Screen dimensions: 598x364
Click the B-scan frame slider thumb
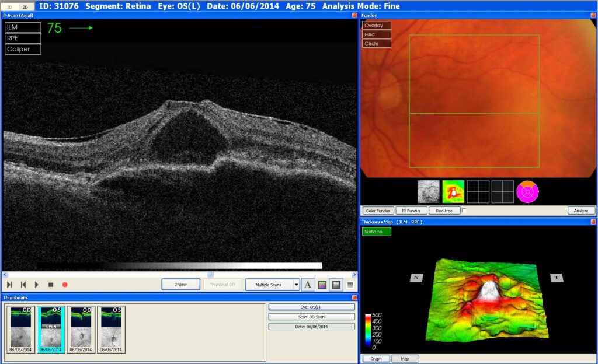(210, 275)
